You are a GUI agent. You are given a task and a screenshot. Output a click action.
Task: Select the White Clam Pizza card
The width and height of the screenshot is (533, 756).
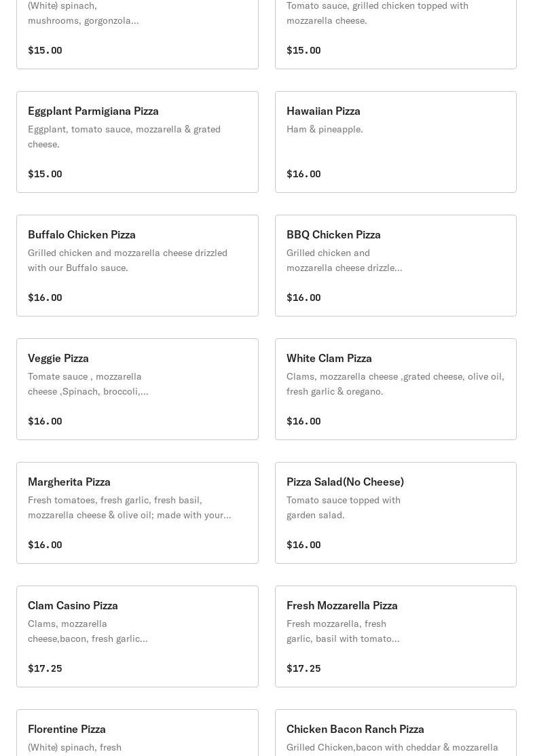pos(395,389)
